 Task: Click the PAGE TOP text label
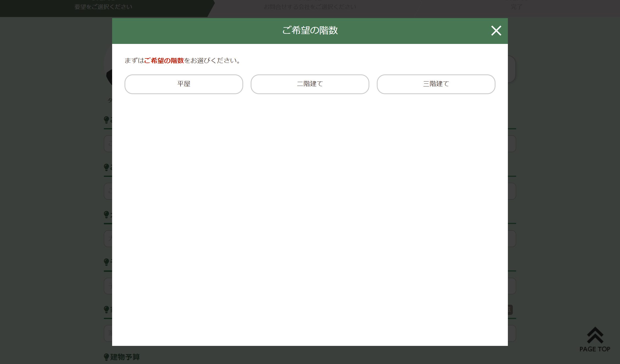point(595,349)
